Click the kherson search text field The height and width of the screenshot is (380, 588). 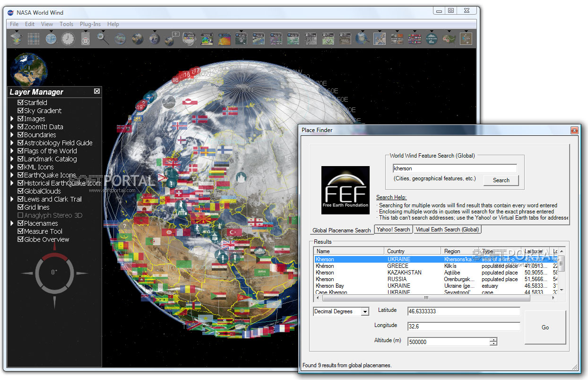[454, 168]
